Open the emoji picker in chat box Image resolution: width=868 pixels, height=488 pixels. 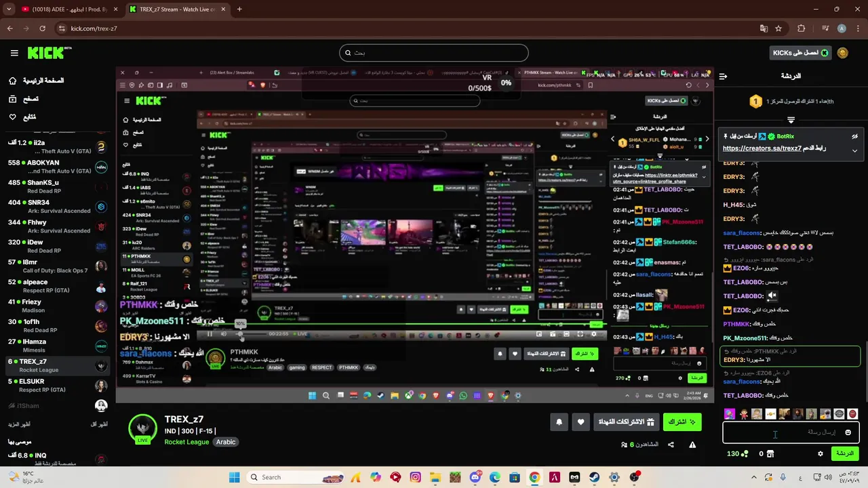click(848, 432)
